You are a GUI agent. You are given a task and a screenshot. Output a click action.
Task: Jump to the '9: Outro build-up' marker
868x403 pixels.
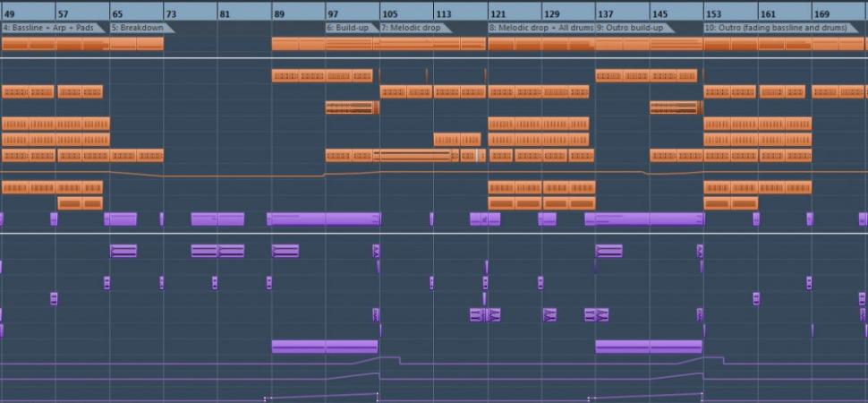[x=635, y=28]
